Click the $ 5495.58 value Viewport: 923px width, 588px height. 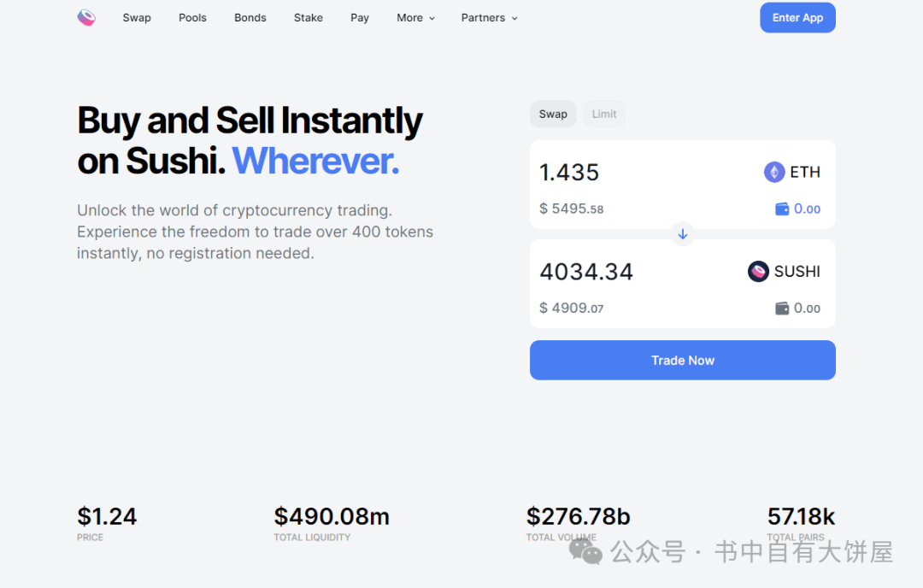572,209
